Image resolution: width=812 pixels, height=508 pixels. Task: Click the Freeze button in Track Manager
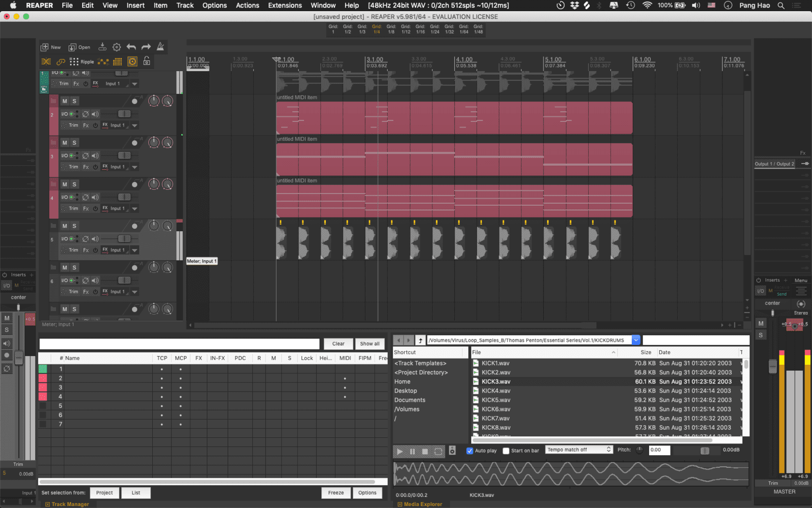[x=335, y=493]
